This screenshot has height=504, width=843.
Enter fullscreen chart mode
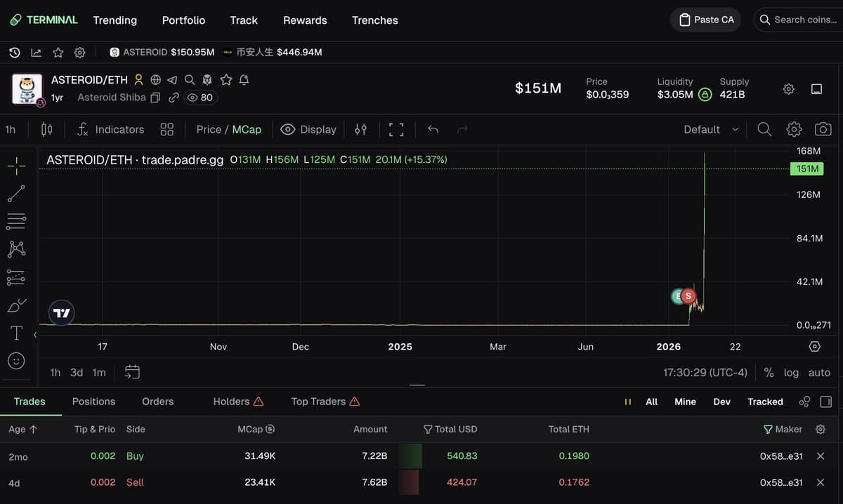(x=396, y=129)
